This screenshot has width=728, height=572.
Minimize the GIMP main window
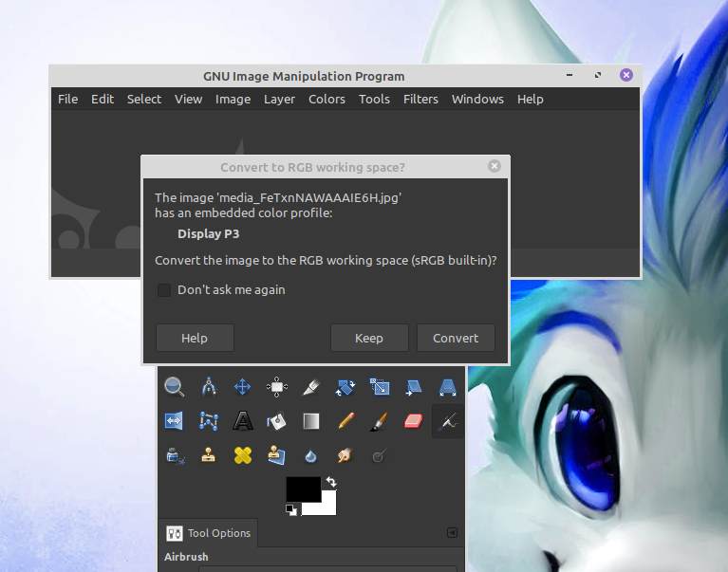(x=569, y=75)
